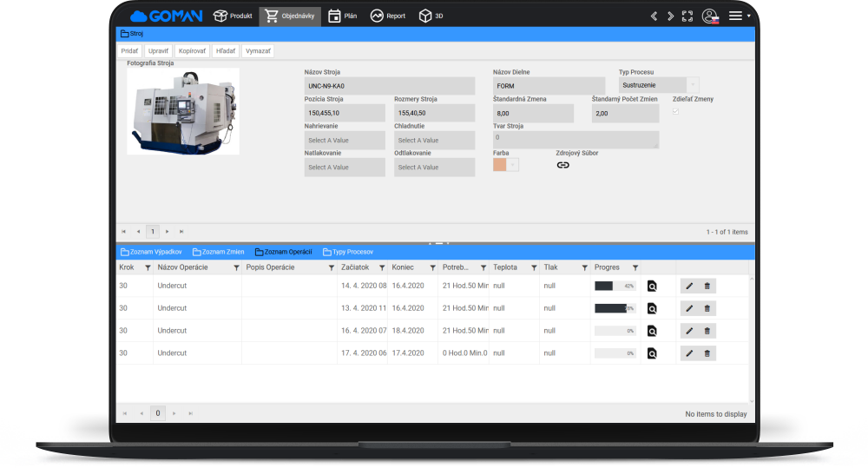This screenshot has width=868, height=468.
Task: Switch to Zoznam Zmien tab
Action: point(218,252)
